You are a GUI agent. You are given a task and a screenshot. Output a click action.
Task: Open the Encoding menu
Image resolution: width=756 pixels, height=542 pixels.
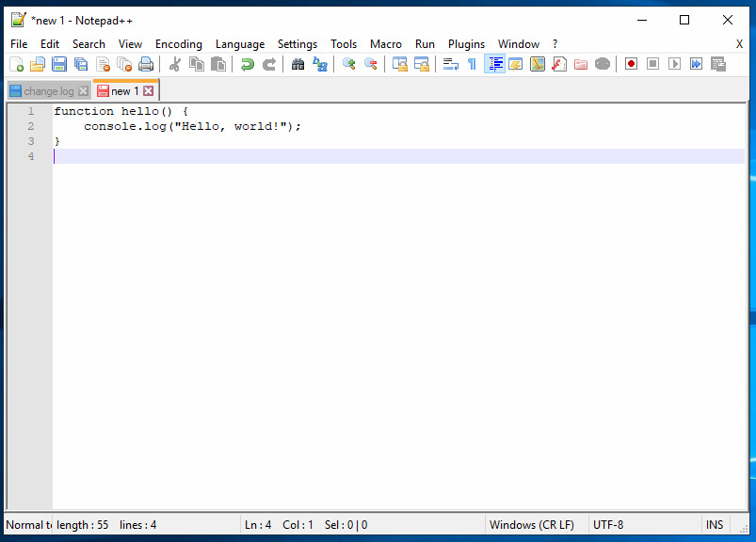click(178, 43)
